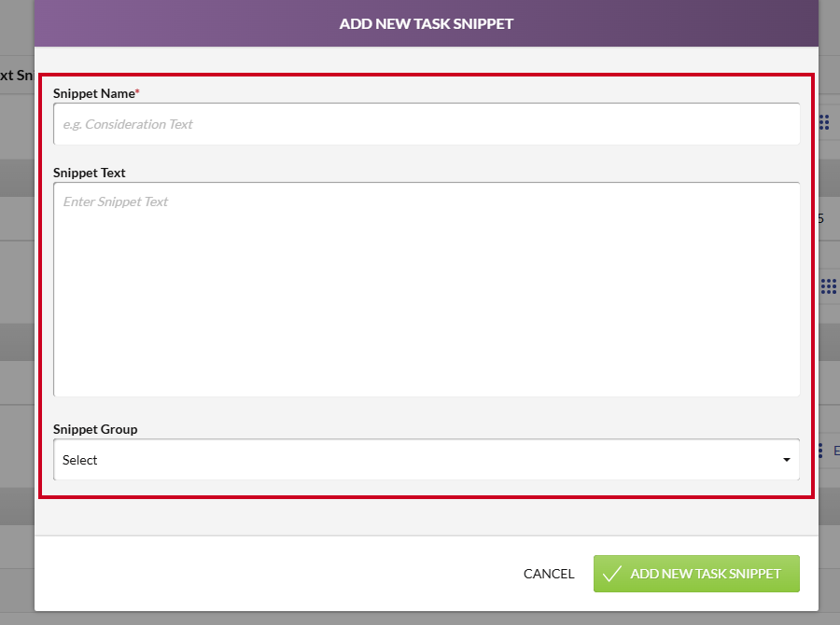
Task: Open the Snippet Group Select dropdown
Action: [427, 460]
